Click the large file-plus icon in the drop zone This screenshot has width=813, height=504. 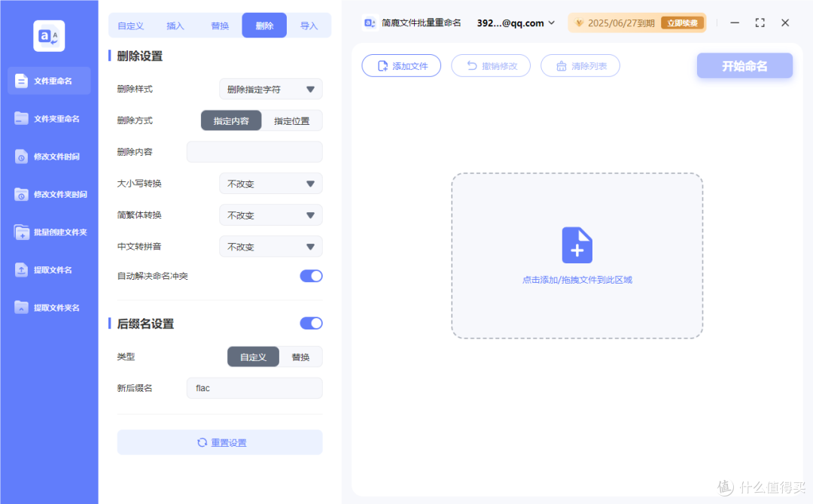[577, 245]
